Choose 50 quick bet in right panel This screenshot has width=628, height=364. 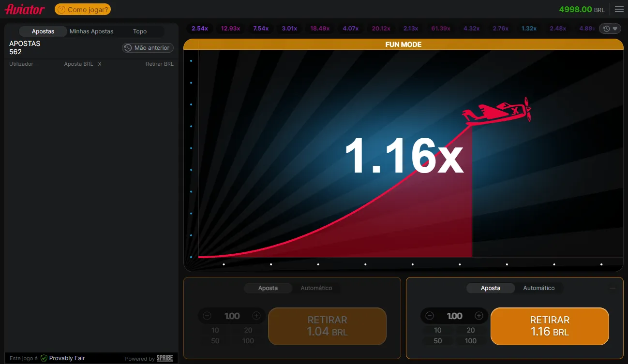(438, 341)
